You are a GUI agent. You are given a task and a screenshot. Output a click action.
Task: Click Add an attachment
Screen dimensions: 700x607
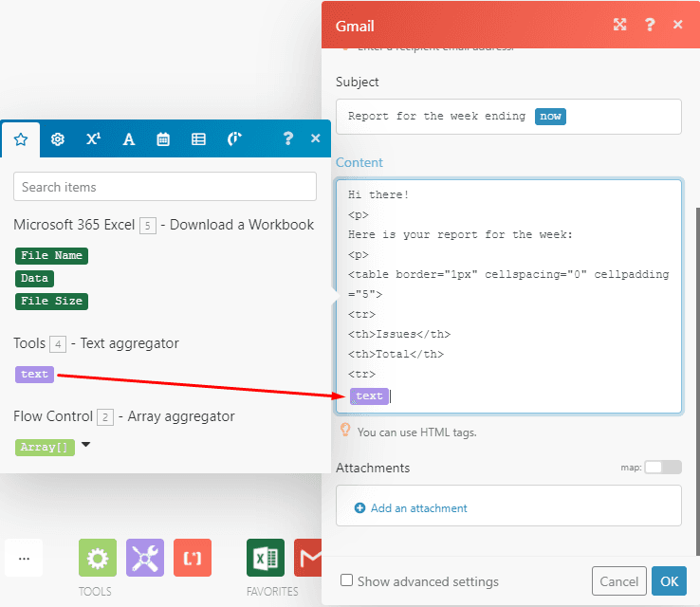pos(410,508)
